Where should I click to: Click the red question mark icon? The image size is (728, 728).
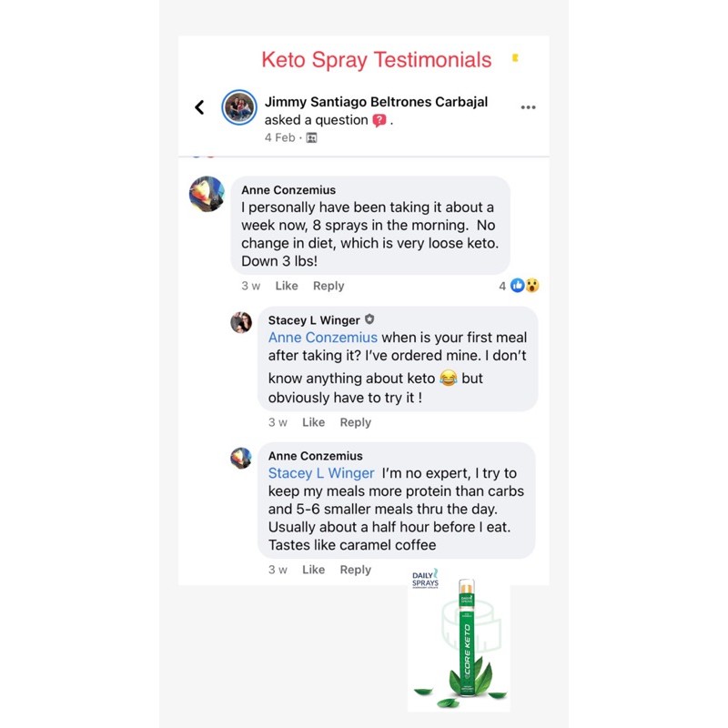[x=379, y=120]
